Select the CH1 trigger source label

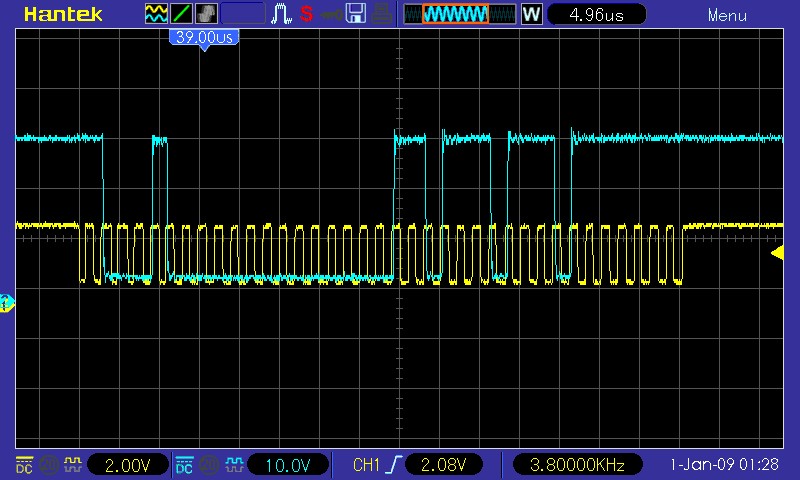point(367,465)
